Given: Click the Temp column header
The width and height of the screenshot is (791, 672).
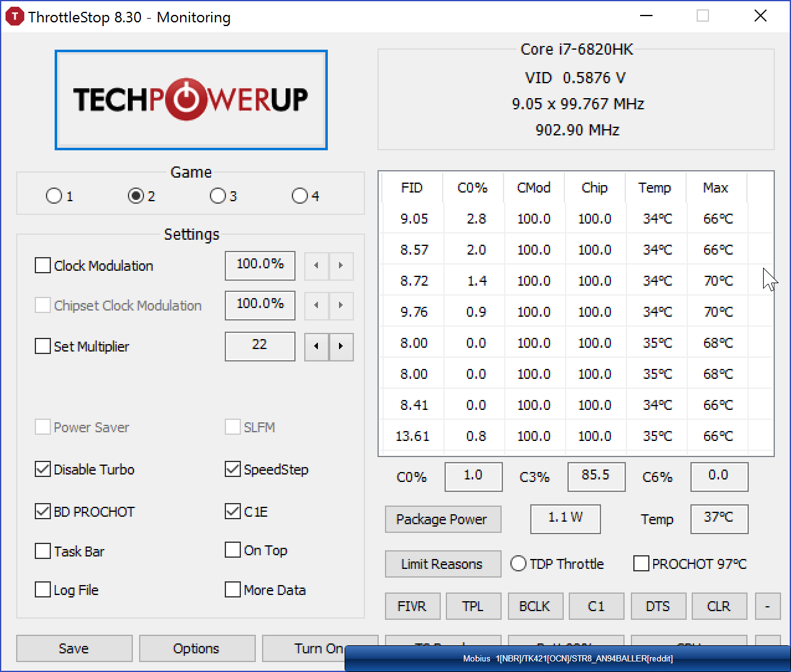Looking at the screenshot, I should pyautogui.click(x=655, y=188).
